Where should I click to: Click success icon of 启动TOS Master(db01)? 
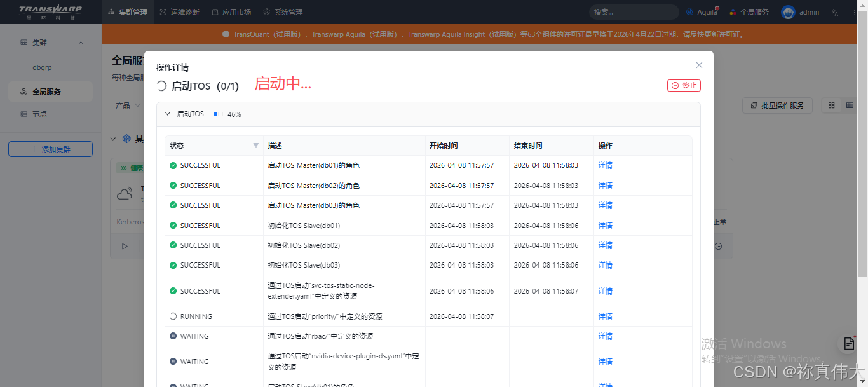click(x=173, y=165)
